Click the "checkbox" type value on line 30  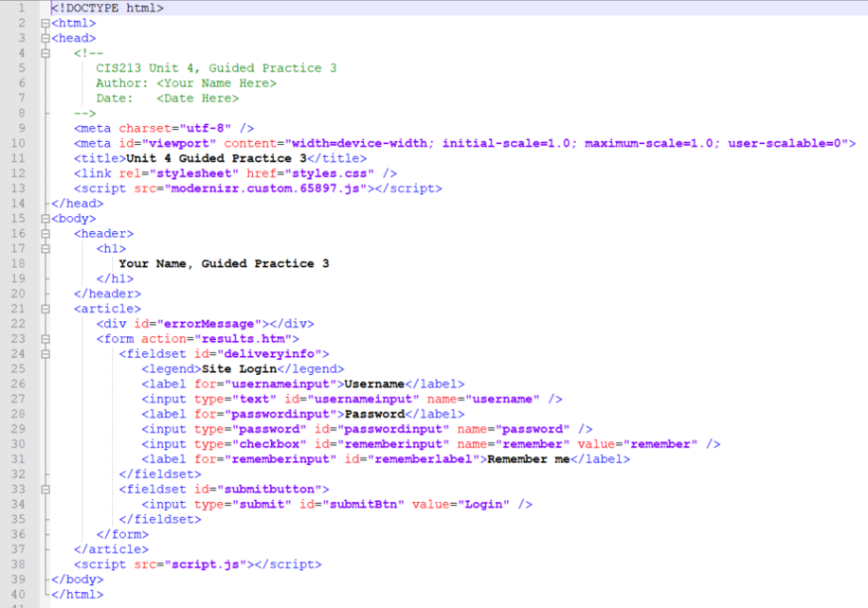click(x=269, y=444)
